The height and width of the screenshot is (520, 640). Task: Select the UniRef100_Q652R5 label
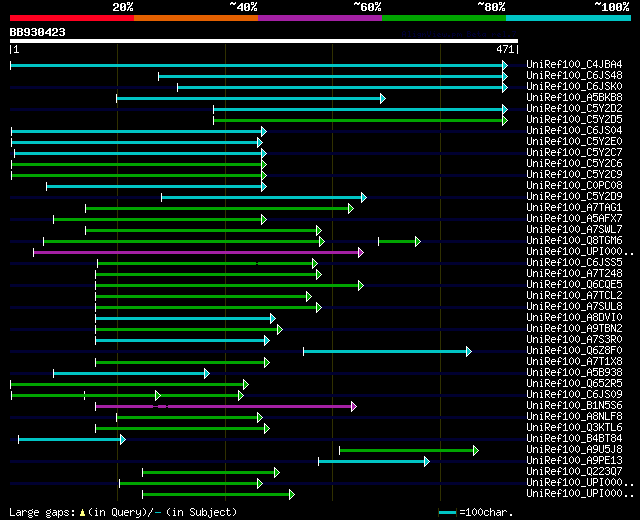coord(574,384)
